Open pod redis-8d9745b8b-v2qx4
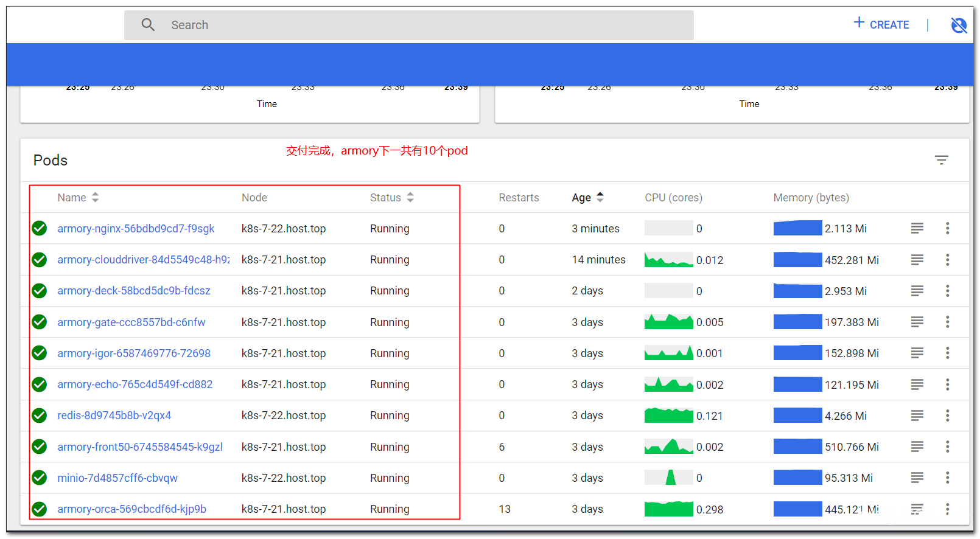Image resolution: width=980 pixels, height=539 pixels. coord(114,416)
